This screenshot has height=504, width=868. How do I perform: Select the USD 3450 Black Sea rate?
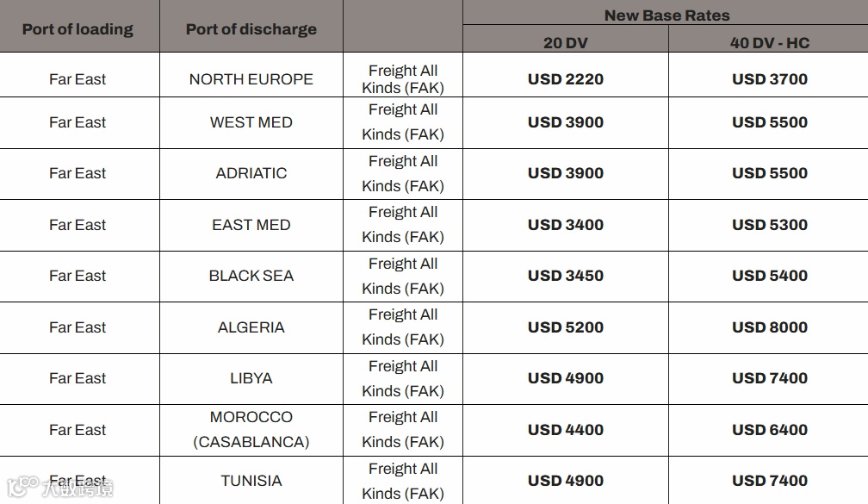click(x=566, y=277)
